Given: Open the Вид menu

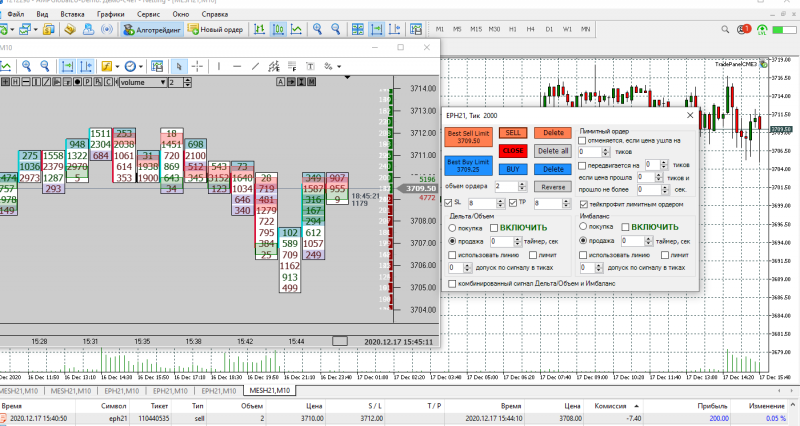Looking at the screenshot, I should (42, 14).
